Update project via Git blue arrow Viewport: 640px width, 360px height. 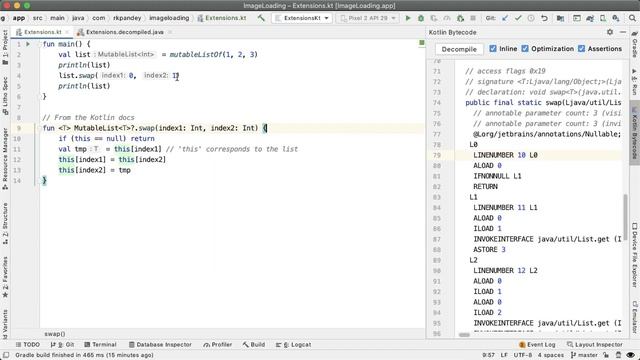click(505, 18)
